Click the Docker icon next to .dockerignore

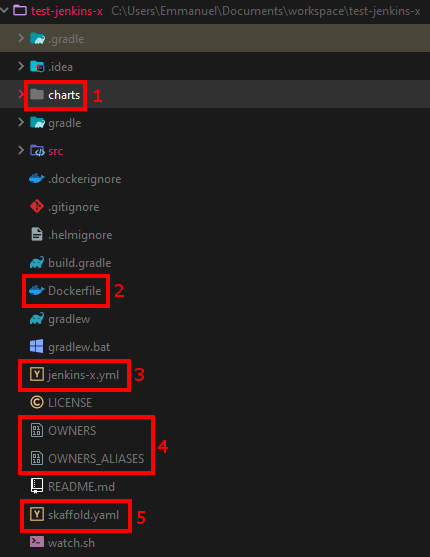pyautogui.click(x=37, y=179)
